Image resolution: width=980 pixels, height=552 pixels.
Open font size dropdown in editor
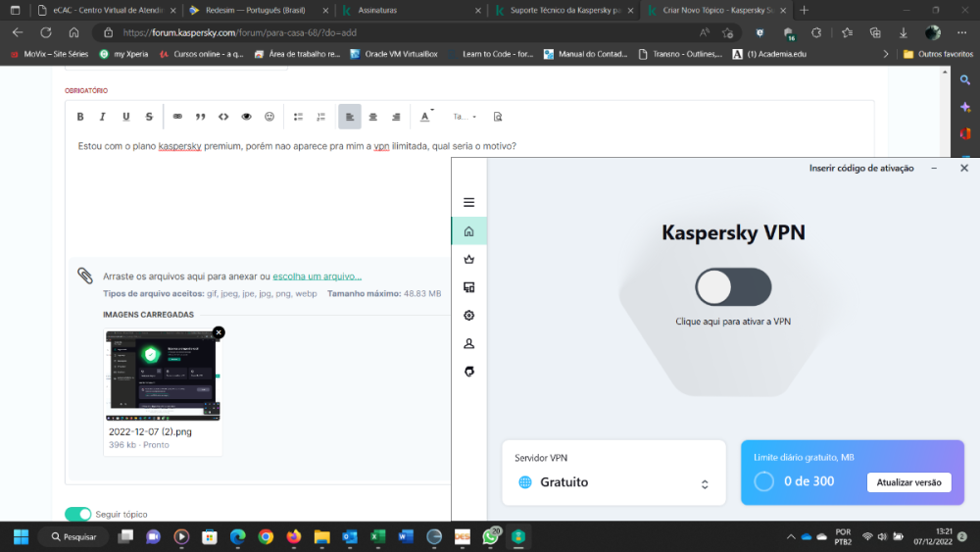465,117
